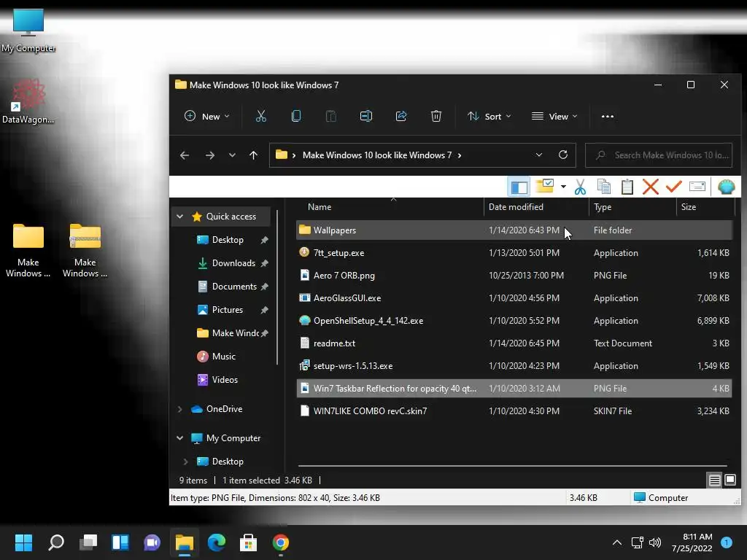Refresh the folder view
The height and width of the screenshot is (560, 747).
(563, 155)
